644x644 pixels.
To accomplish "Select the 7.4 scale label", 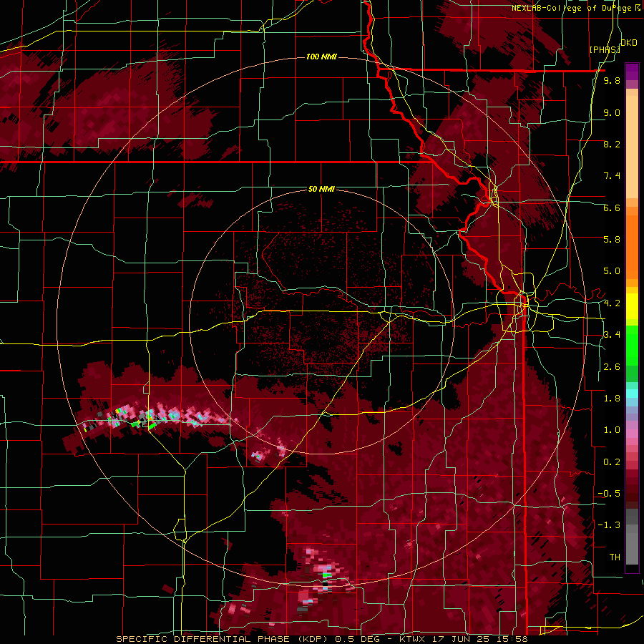I will point(612,176).
